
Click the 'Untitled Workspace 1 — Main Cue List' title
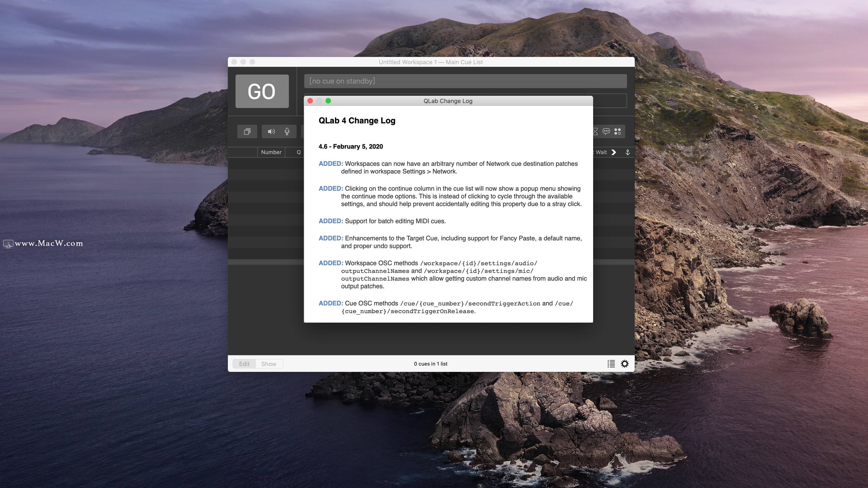tap(431, 62)
